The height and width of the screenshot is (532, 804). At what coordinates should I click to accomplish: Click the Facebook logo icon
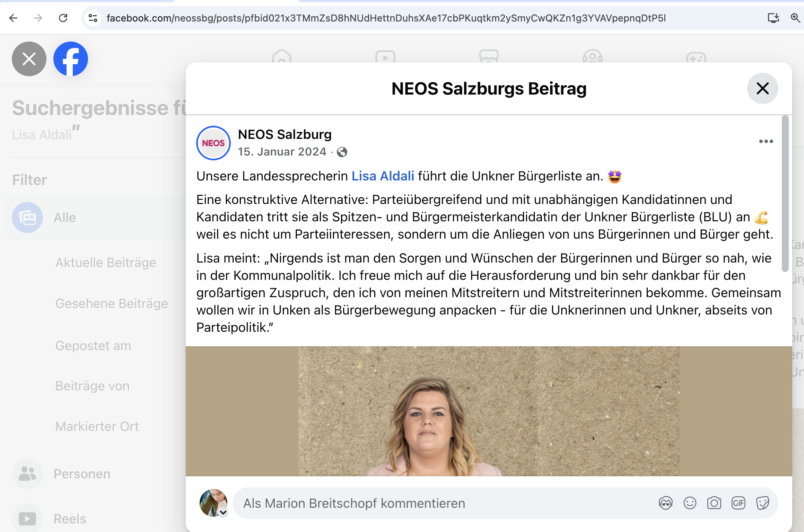coord(71,59)
